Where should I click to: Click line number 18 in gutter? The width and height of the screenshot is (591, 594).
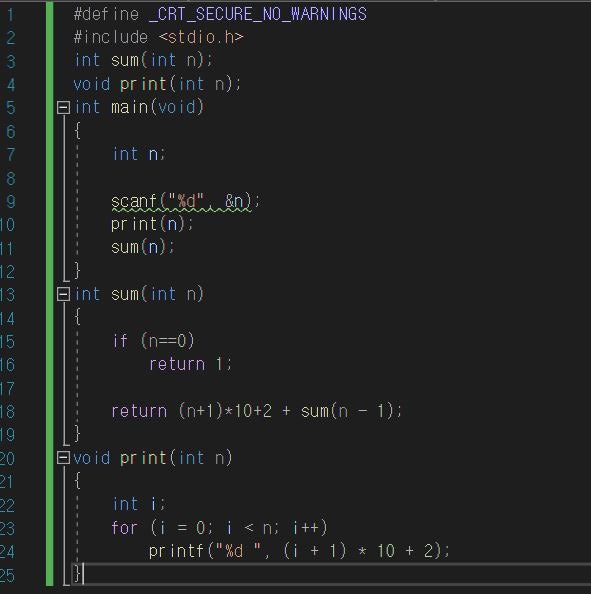(7, 411)
